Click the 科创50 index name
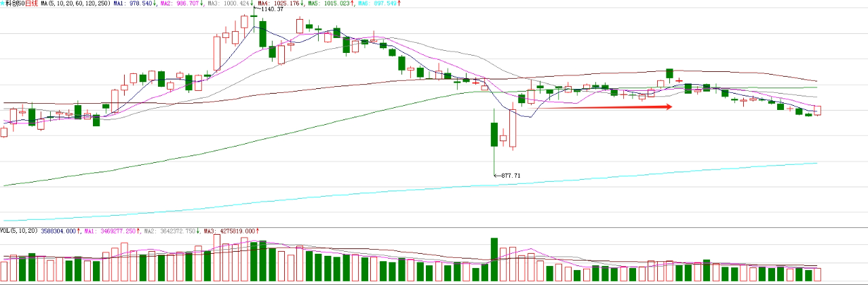This screenshot has height=285, width=868. point(14,3)
